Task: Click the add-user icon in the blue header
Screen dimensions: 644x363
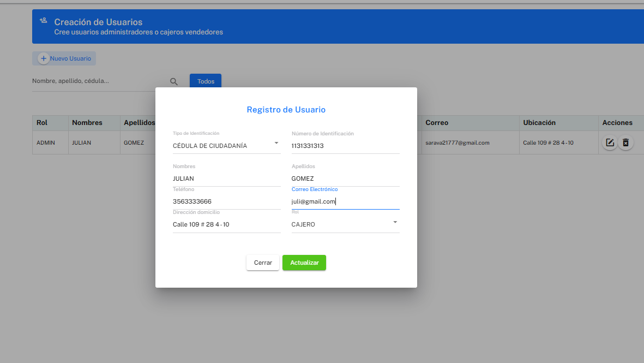Action: point(44,20)
